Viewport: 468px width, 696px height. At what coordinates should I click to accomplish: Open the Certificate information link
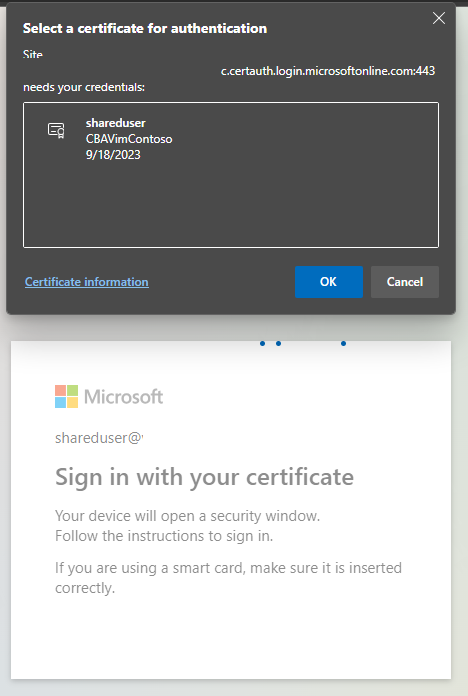[x=87, y=282]
